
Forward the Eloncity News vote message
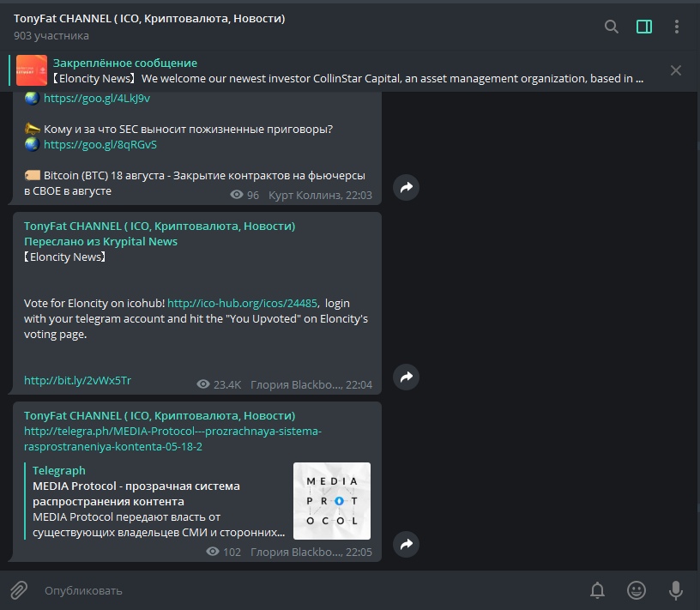tap(406, 377)
